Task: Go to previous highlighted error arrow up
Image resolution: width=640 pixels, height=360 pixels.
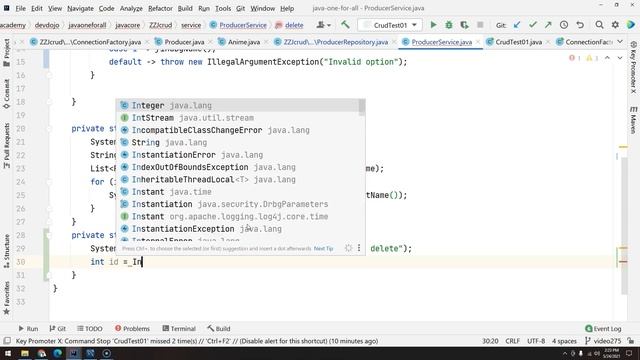Action: [607, 58]
